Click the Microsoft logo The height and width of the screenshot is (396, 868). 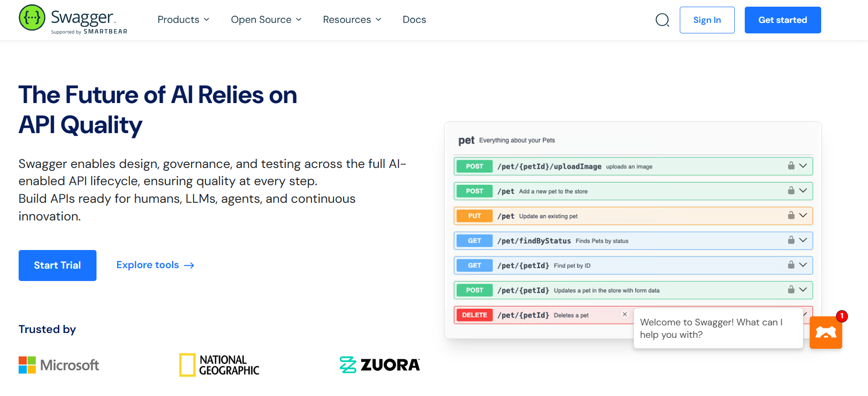point(59,365)
